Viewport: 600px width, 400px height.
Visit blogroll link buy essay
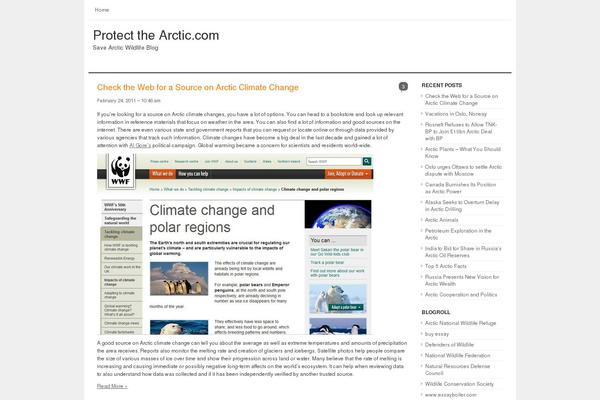point(437,334)
